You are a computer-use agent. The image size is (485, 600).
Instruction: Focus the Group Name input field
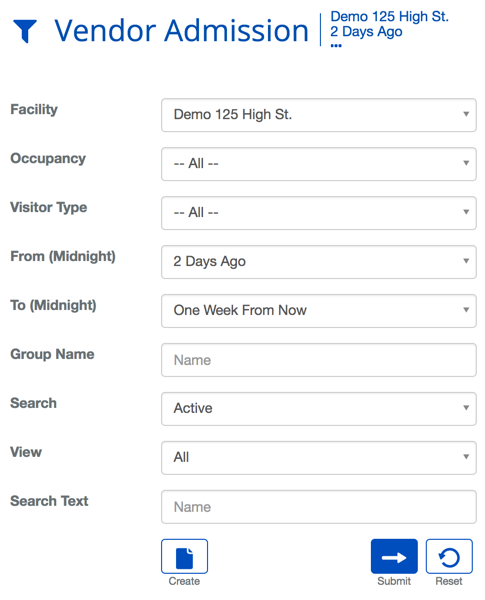pos(318,360)
